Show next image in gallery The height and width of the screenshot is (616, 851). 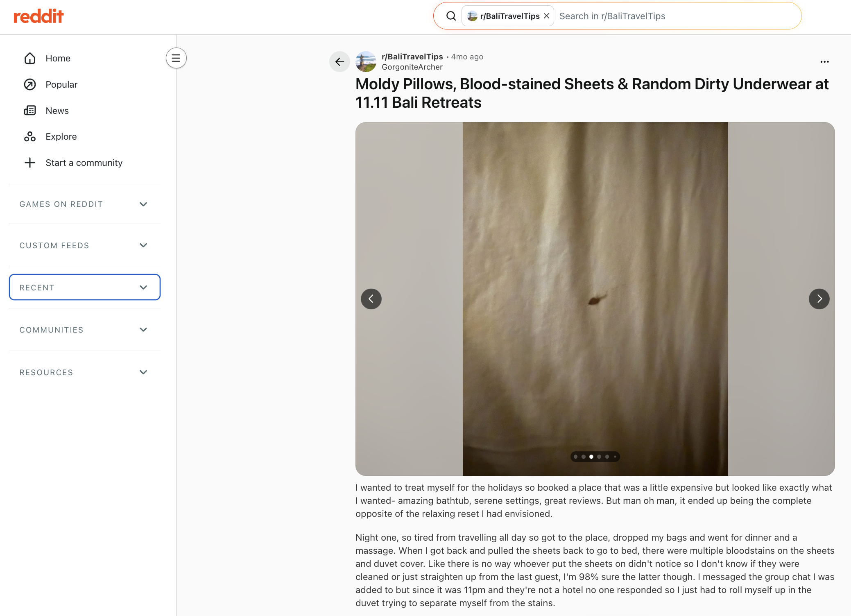point(819,299)
